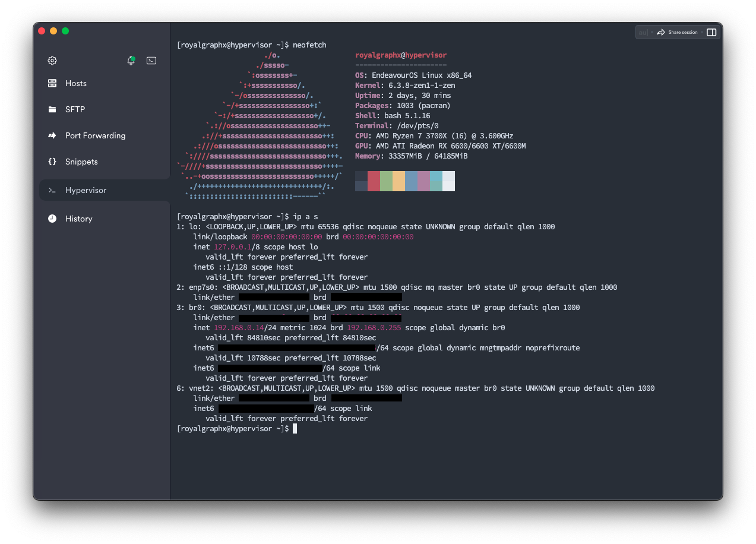Click the terminal cursor at the last prompt
Screen dimensions: 756x544
pos(295,429)
